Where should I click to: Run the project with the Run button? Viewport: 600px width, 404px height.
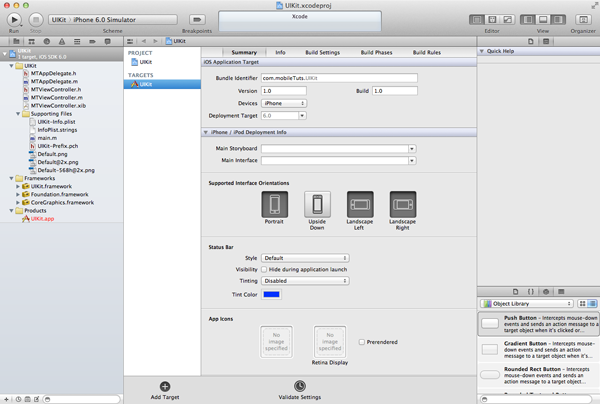coord(14,20)
